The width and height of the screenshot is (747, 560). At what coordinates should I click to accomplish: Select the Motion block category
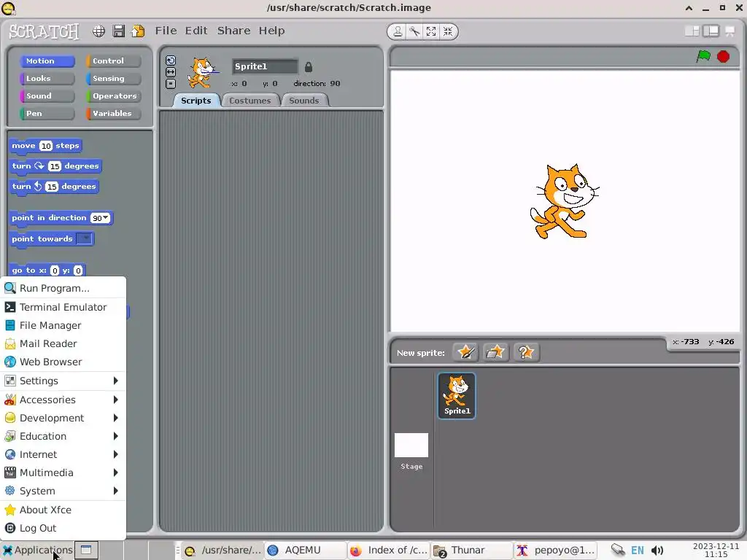(x=47, y=61)
